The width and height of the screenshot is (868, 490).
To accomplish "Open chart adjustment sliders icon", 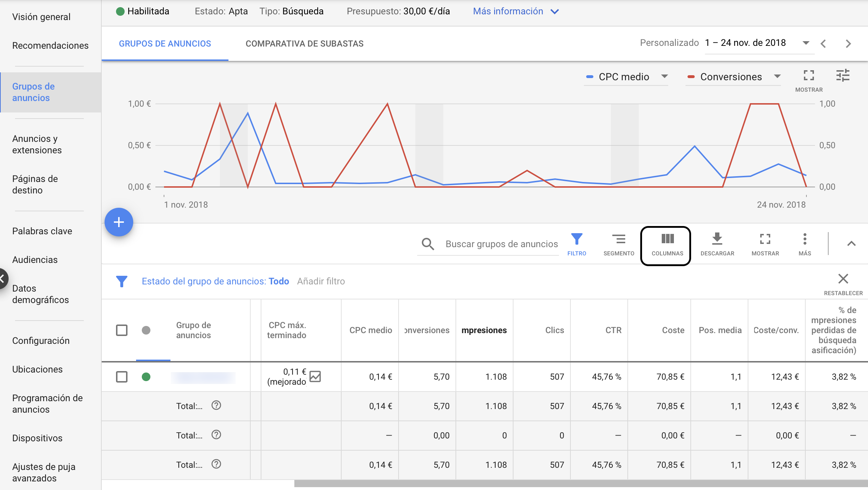I will click(x=843, y=76).
